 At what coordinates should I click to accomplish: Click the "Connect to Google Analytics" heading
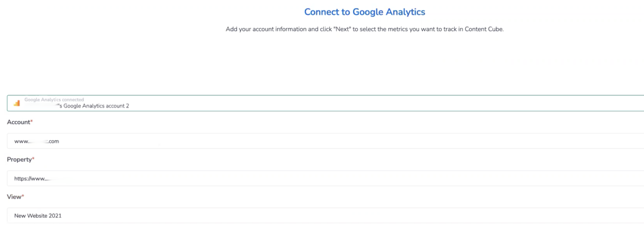click(364, 12)
